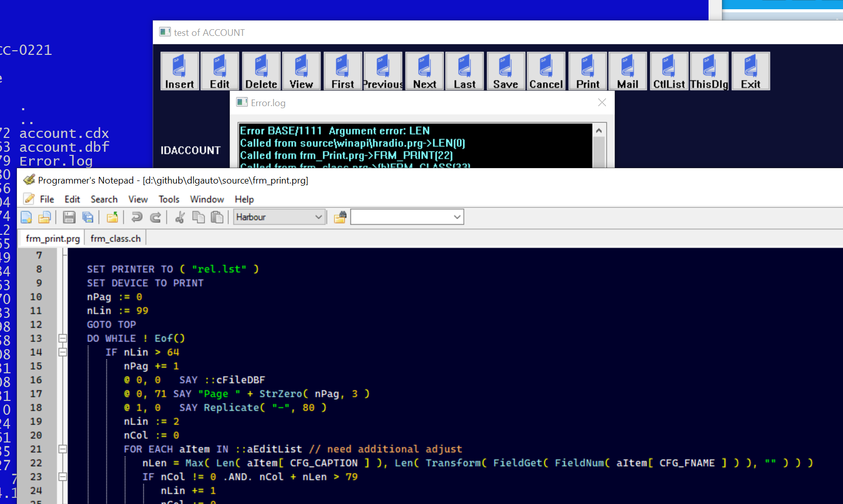Collapse the IF nCol fold on line 23
The width and height of the screenshot is (843, 504).
coord(63,477)
